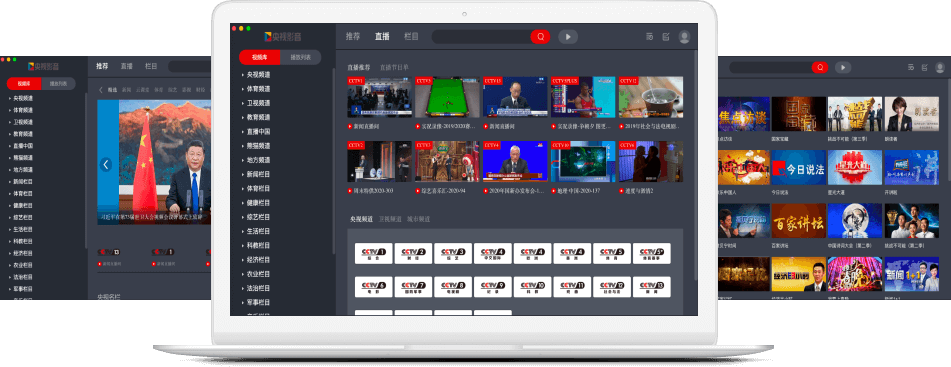Click the center window sidebar scrollbar
This screenshot has width=951, height=367.
coord(334,161)
